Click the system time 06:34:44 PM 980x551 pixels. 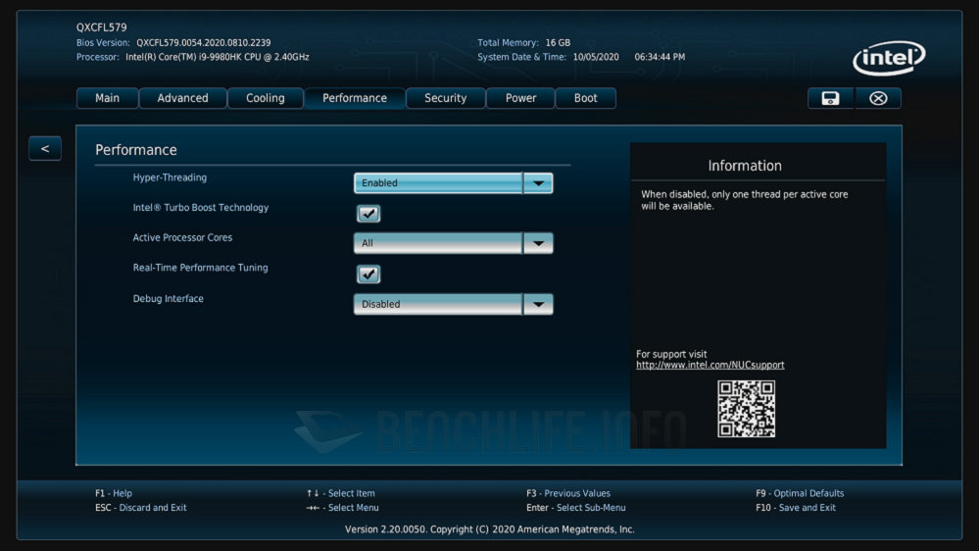660,57
